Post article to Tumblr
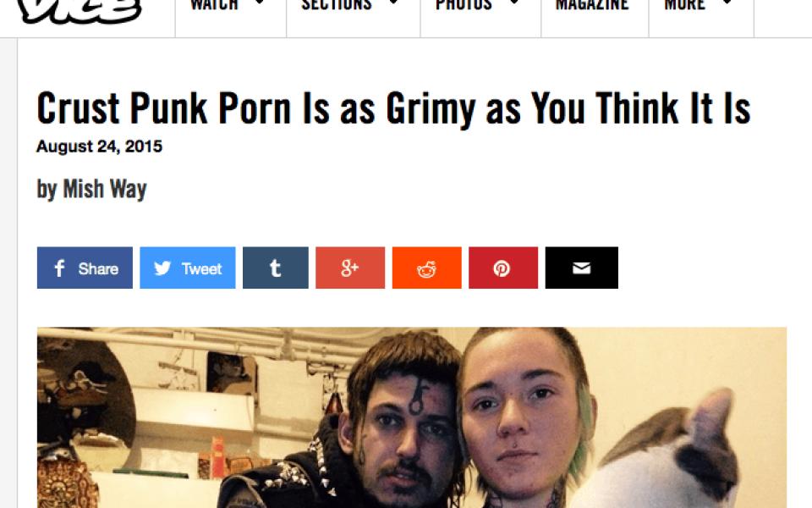 pos(276,268)
